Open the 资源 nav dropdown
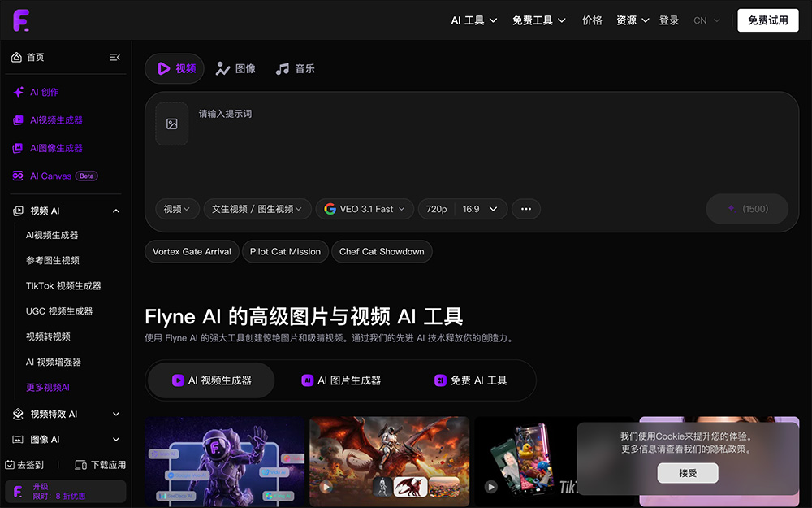Screen dimensions: 812x508 (633, 20)
